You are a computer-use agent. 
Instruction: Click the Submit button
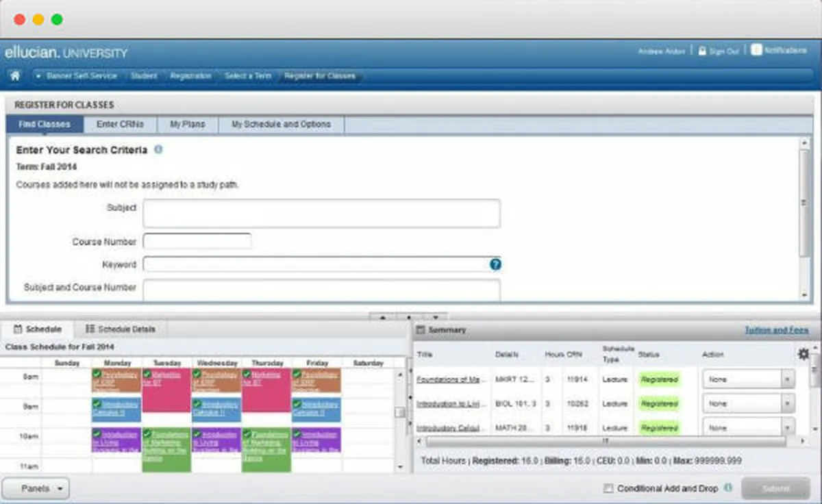click(775, 489)
